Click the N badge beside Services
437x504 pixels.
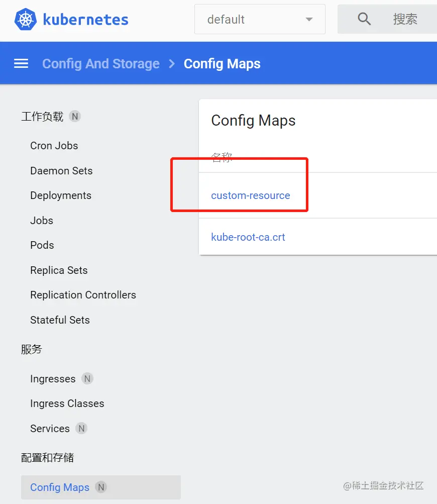point(81,429)
